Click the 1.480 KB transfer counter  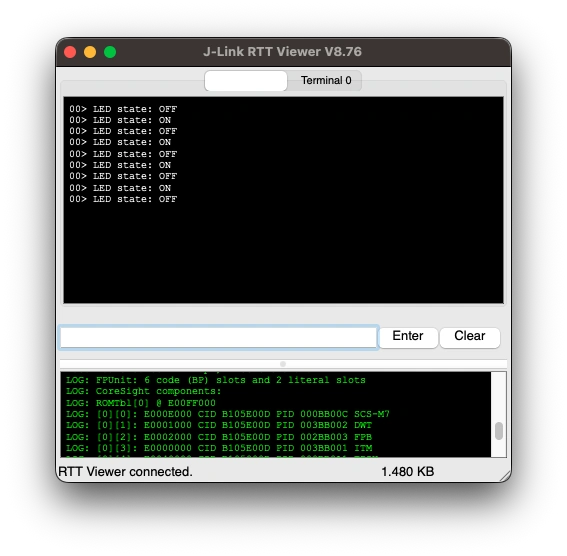click(x=408, y=471)
